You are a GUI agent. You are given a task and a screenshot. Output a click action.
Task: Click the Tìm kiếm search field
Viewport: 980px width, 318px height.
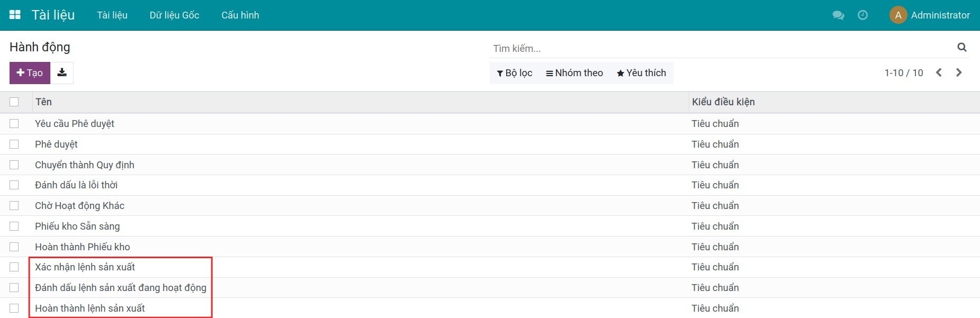click(720, 49)
